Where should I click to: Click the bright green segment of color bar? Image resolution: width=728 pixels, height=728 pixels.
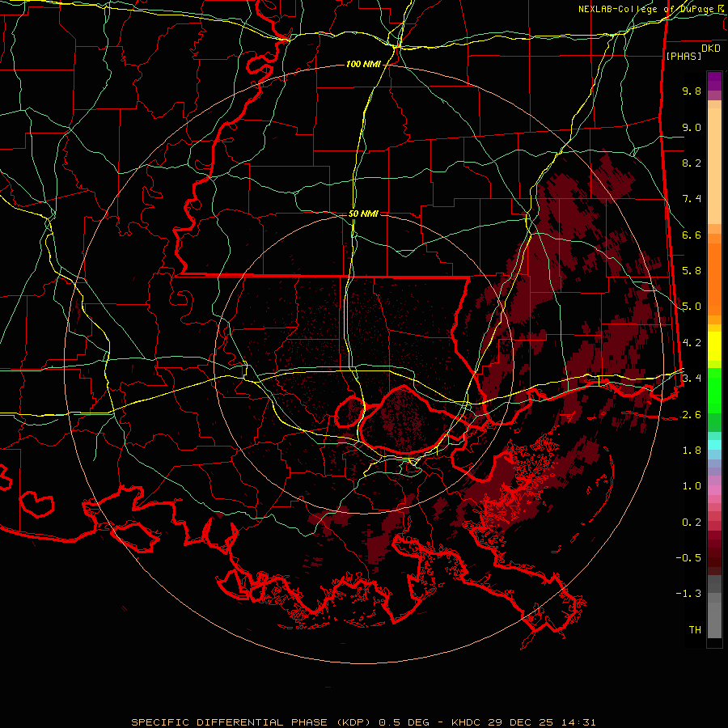click(x=714, y=391)
